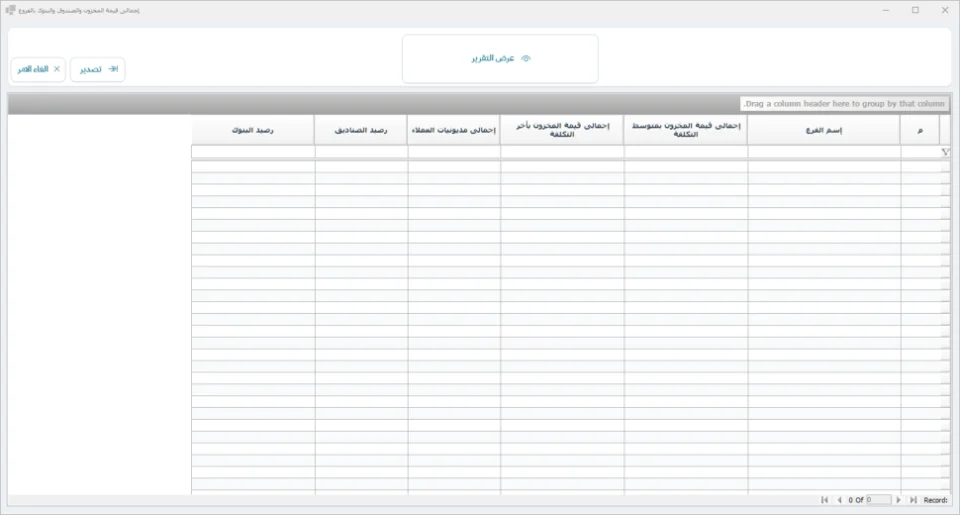The height and width of the screenshot is (515, 960).
Task: Click filter cell under رصيد البنوك
Action: [253, 152]
